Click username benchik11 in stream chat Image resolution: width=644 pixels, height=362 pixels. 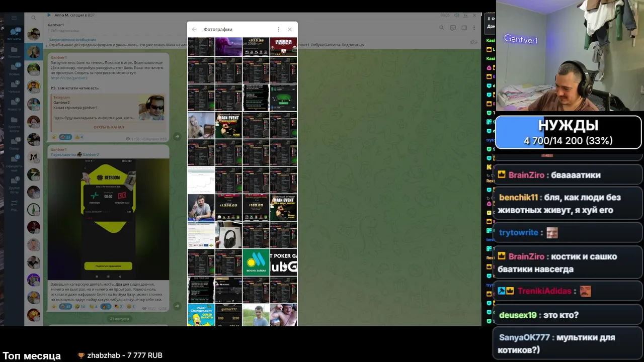pos(518,198)
